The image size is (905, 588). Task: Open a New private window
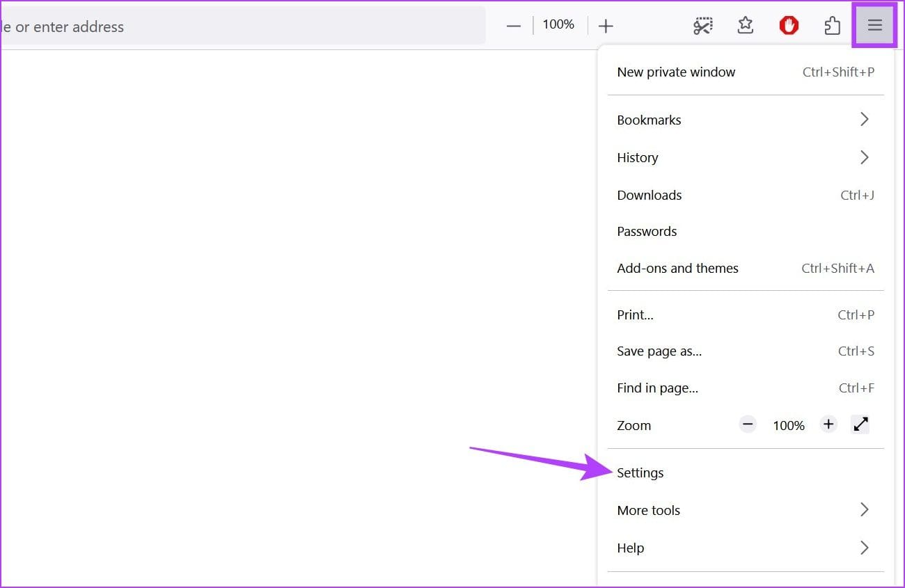point(746,72)
